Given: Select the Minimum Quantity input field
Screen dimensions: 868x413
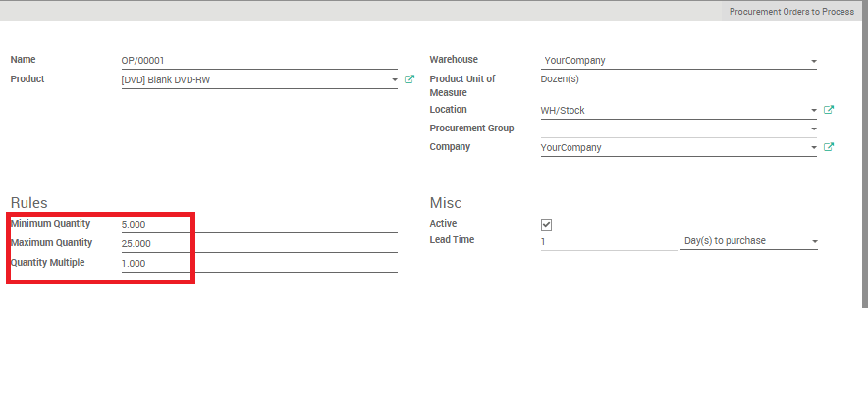Looking at the screenshot, I should click(x=258, y=225).
